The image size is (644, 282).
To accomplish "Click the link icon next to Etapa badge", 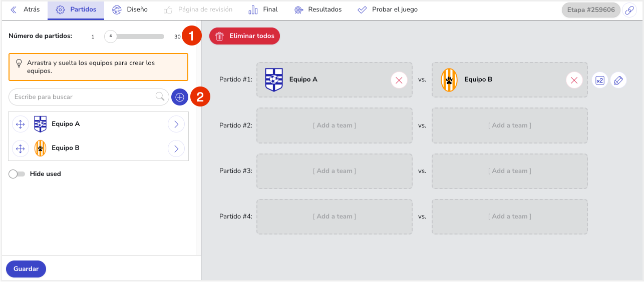I will [x=628, y=10].
